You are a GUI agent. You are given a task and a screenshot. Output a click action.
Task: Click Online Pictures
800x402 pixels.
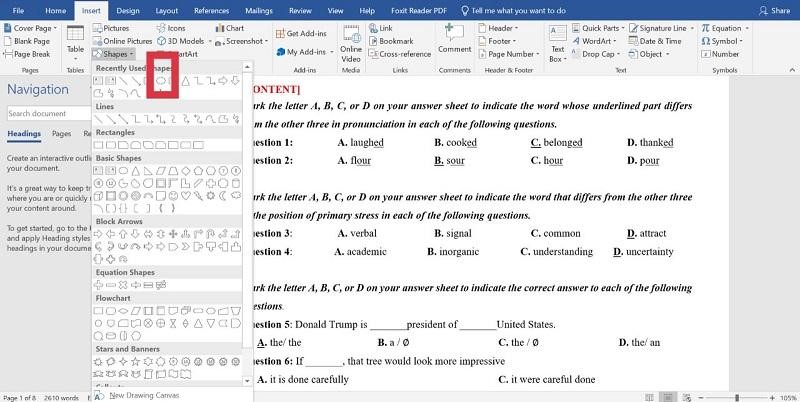123,41
